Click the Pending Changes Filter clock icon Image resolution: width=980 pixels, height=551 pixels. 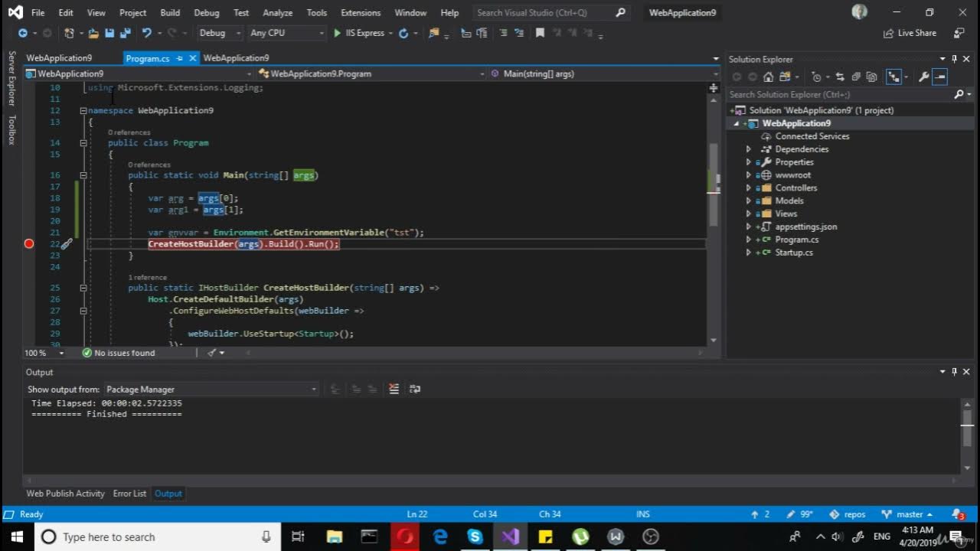pos(817,77)
